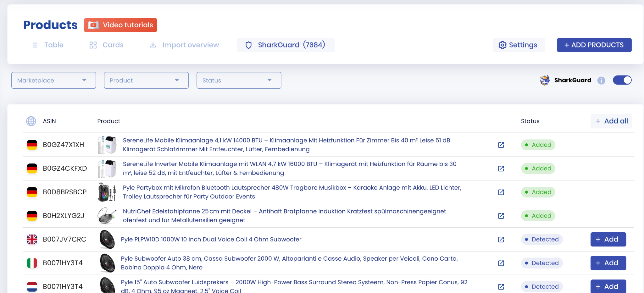Open the Status filter dropdown
Image resolution: width=644 pixels, height=293 pixels.
(x=239, y=80)
